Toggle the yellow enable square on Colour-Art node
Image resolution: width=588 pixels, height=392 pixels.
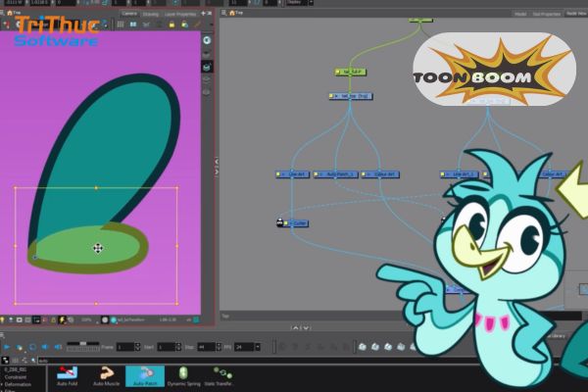coord(364,174)
